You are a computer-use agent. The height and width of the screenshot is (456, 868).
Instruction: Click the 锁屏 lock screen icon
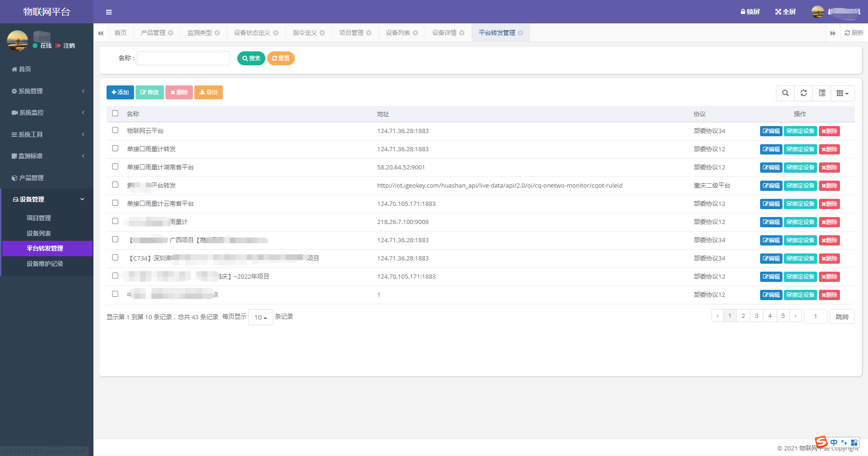tap(743, 12)
